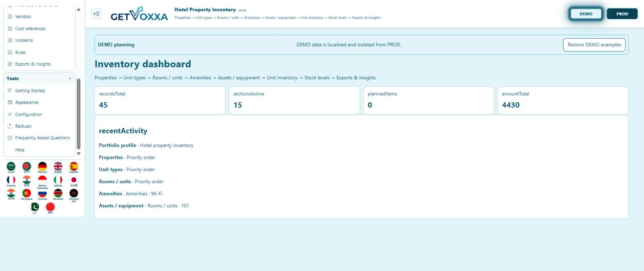Select the Bangla language flag
The image size is (644, 271).
pos(27,167)
